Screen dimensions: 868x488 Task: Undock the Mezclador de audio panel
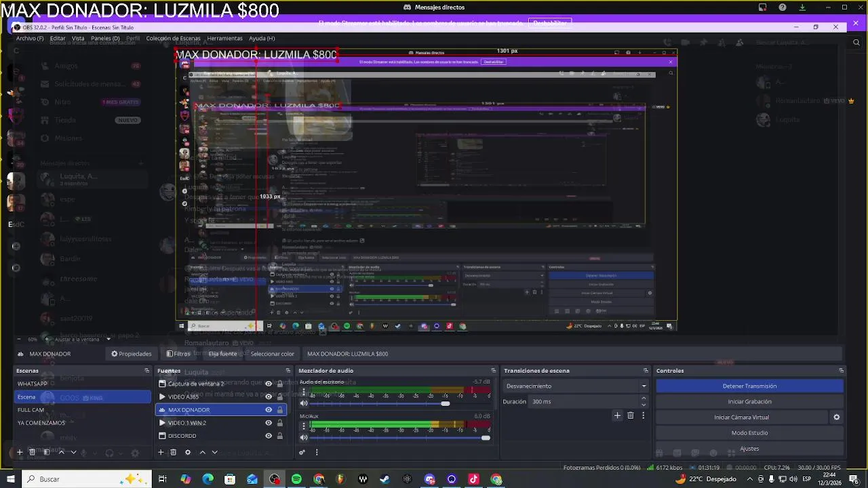pos(493,371)
